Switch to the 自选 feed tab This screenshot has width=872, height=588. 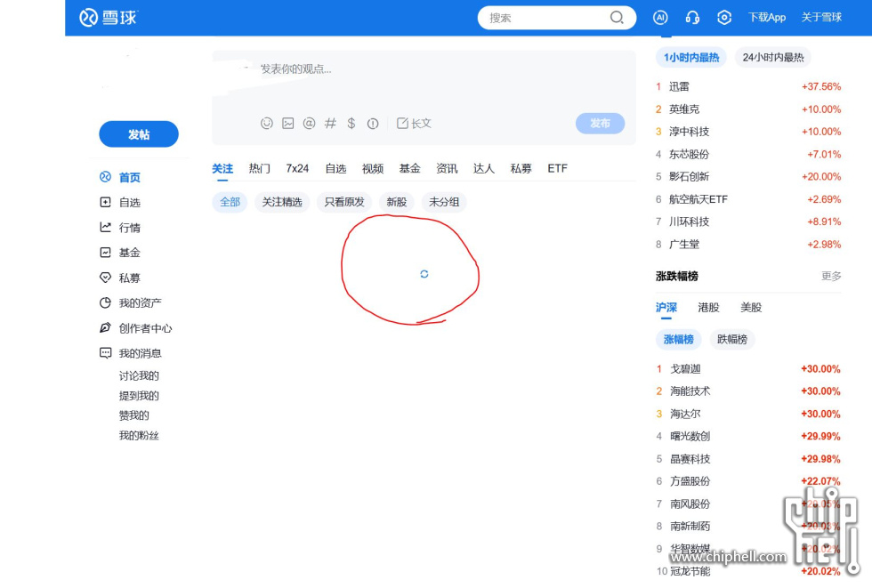point(336,168)
